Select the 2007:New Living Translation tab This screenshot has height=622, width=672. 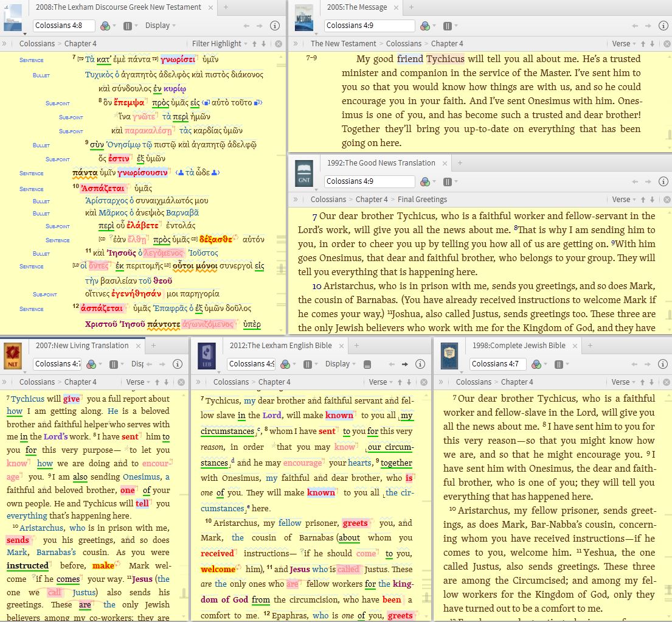coord(82,346)
